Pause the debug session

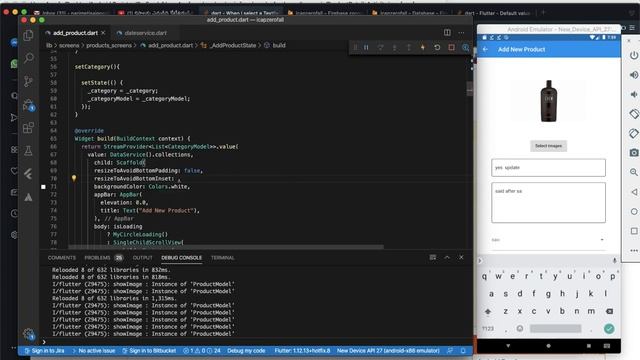click(x=366, y=47)
